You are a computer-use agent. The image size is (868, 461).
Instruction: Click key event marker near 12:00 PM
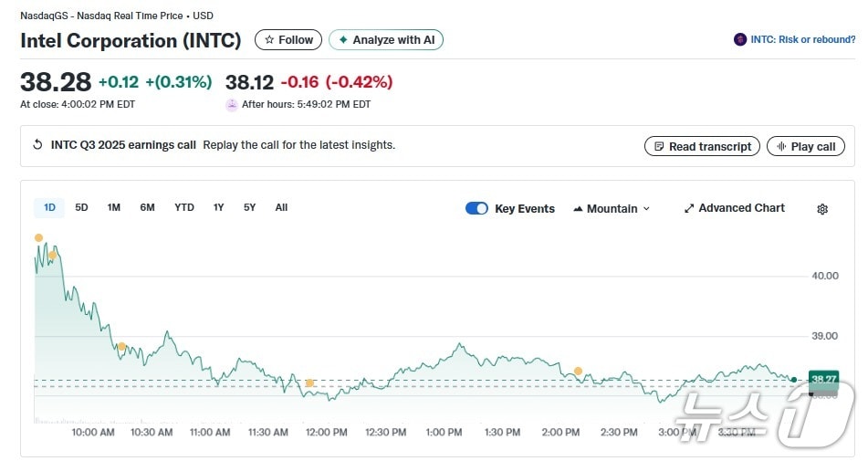pyautogui.click(x=309, y=382)
